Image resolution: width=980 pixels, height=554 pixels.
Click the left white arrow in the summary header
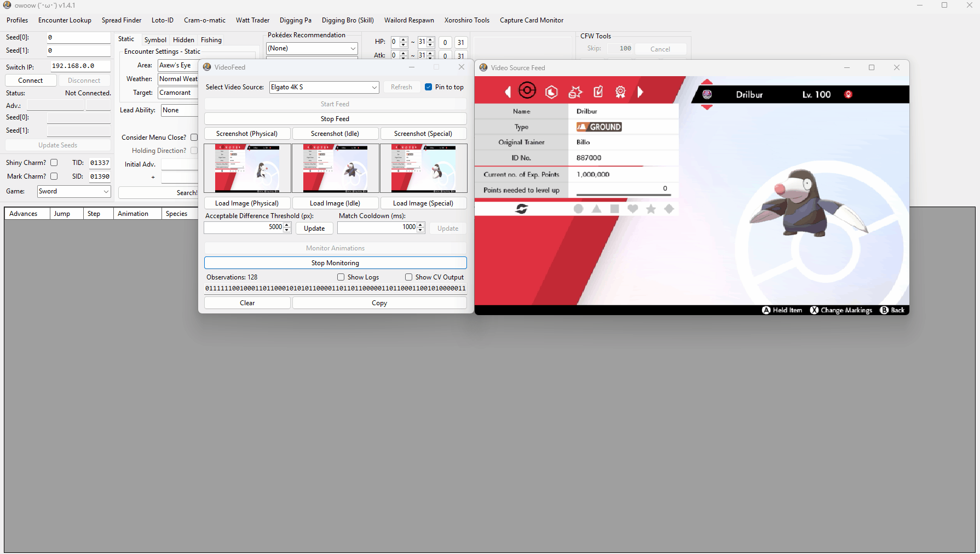tap(508, 92)
